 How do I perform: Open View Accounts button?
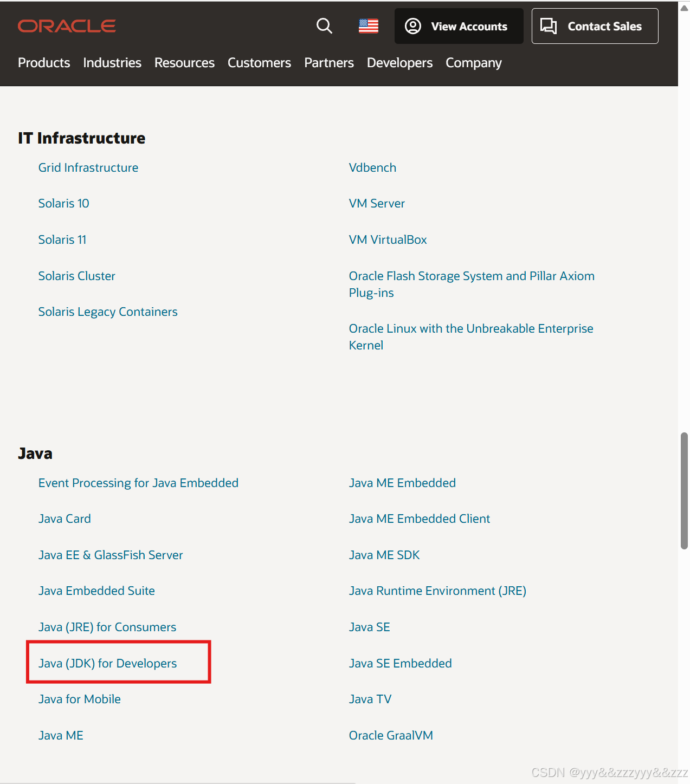coord(459,26)
